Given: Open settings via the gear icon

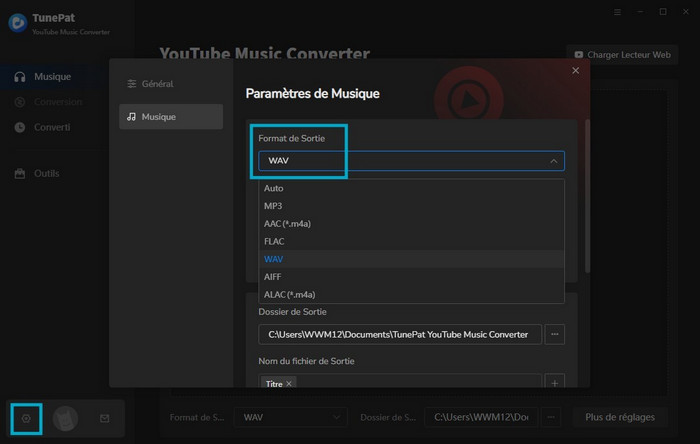Looking at the screenshot, I should coord(26,419).
